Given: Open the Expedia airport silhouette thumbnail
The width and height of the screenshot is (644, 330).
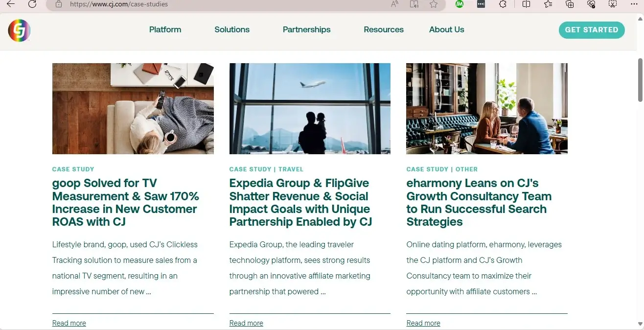Looking at the screenshot, I should (x=310, y=109).
